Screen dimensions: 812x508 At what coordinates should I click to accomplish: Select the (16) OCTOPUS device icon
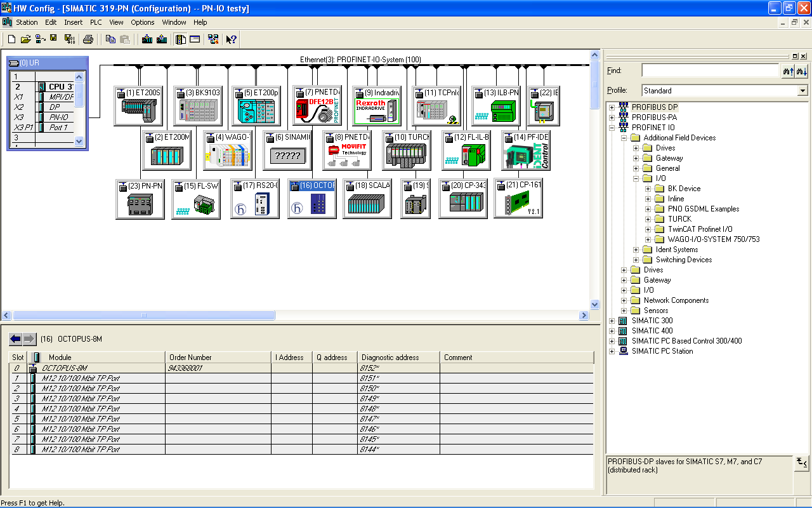coord(312,199)
